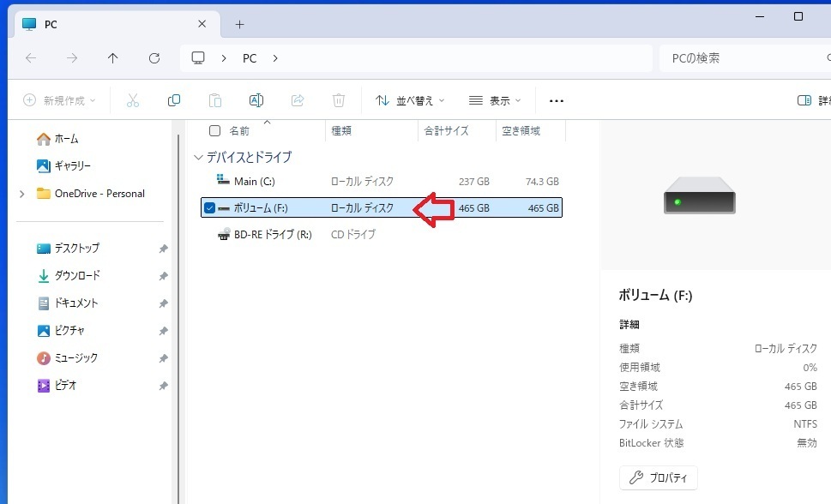Open ミュージック in quick access
The width and height of the screenshot is (831, 504).
67,358
